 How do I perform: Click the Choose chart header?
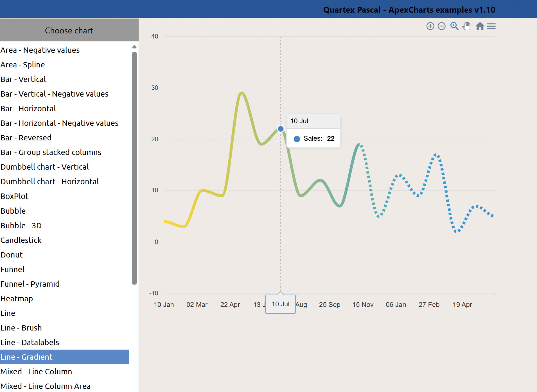click(x=69, y=30)
